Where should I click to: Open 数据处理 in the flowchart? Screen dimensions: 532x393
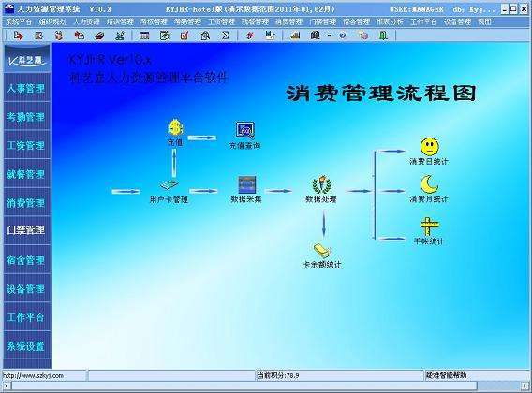pyautogui.click(x=321, y=184)
